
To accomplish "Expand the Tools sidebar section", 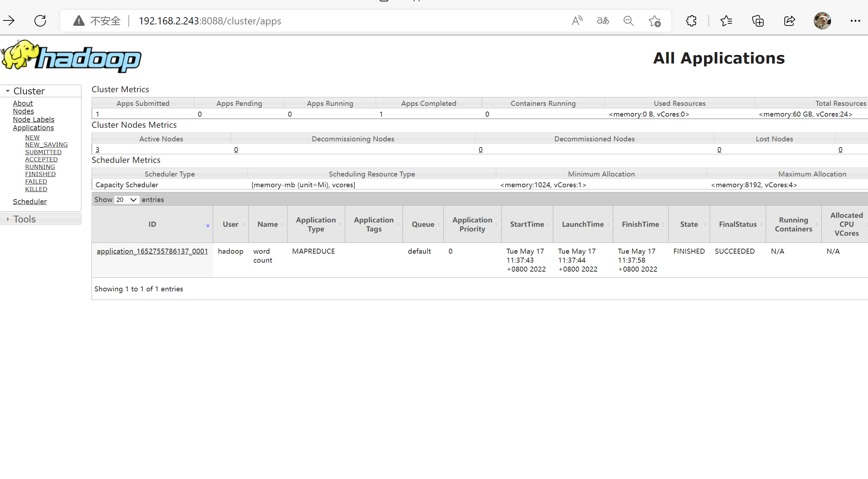I will (8, 219).
